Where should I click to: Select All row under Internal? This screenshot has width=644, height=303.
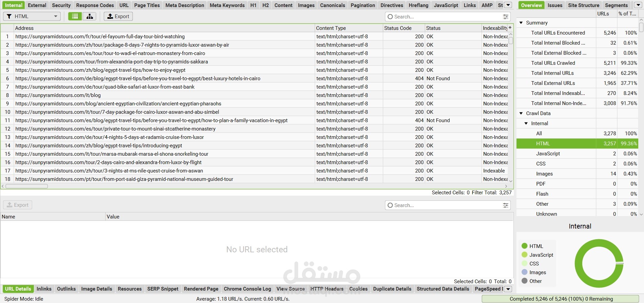pyautogui.click(x=577, y=134)
